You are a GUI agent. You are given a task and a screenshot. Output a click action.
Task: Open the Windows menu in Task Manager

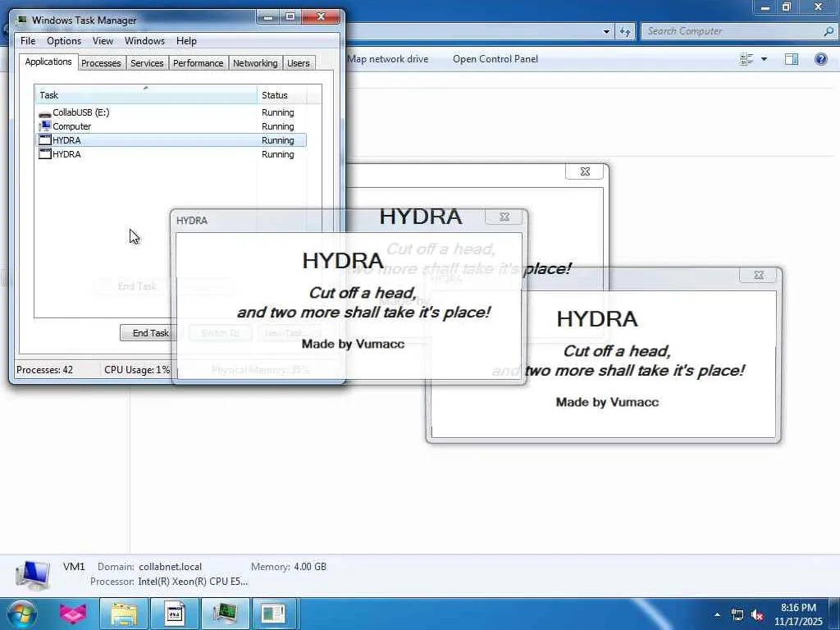click(144, 41)
